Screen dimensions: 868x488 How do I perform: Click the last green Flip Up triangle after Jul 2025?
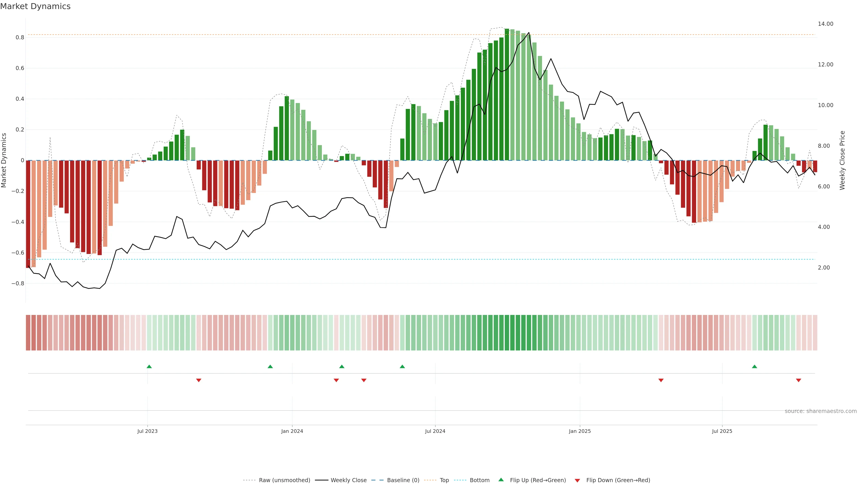[x=755, y=366]
